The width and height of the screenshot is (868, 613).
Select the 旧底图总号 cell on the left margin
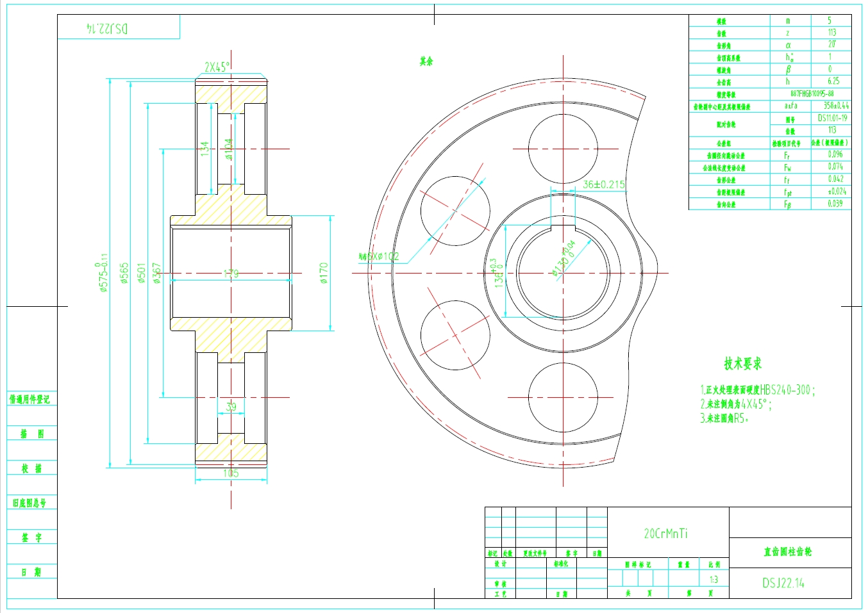(29, 503)
